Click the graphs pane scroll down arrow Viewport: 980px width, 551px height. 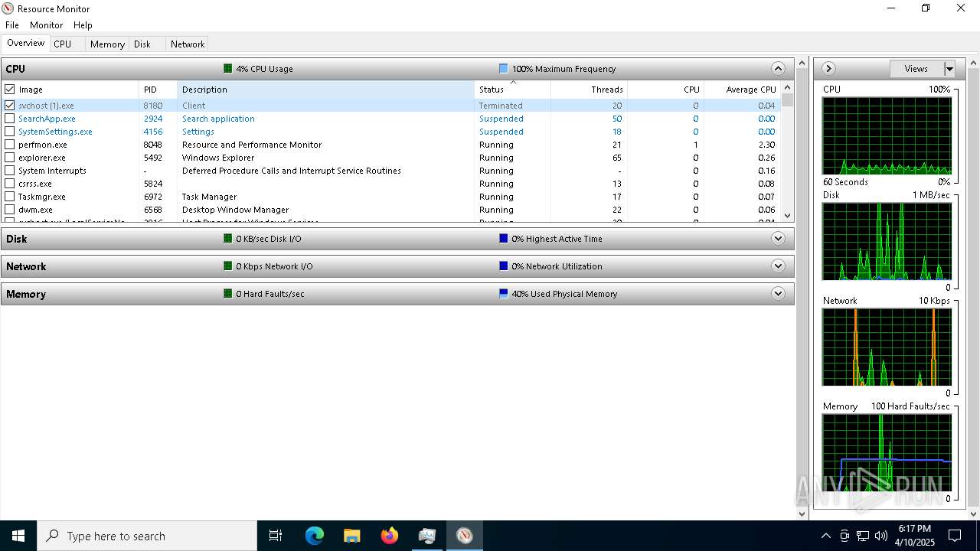click(x=973, y=514)
